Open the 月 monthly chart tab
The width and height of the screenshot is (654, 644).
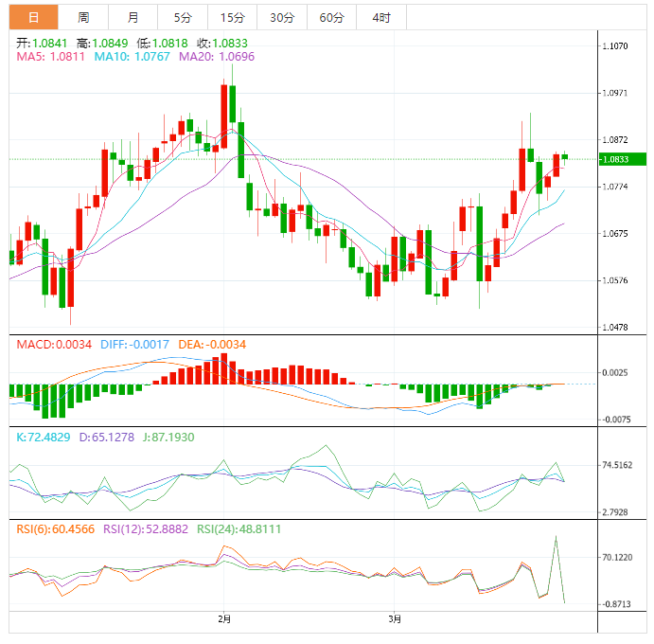tap(133, 17)
